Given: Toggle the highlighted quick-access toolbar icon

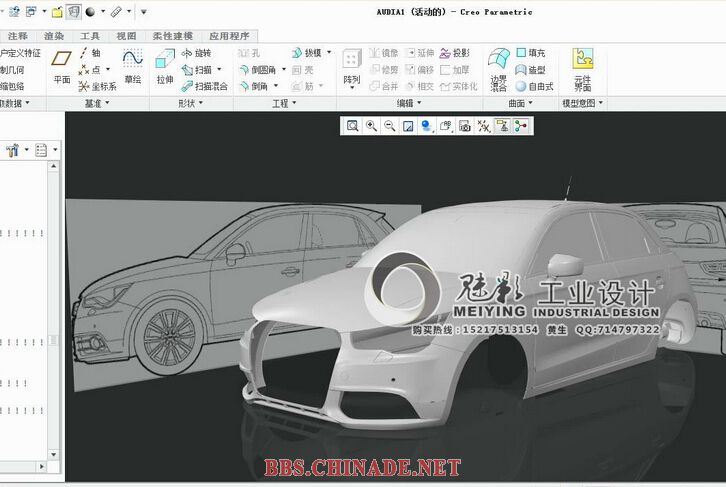Looking at the screenshot, I should tap(73, 12).
